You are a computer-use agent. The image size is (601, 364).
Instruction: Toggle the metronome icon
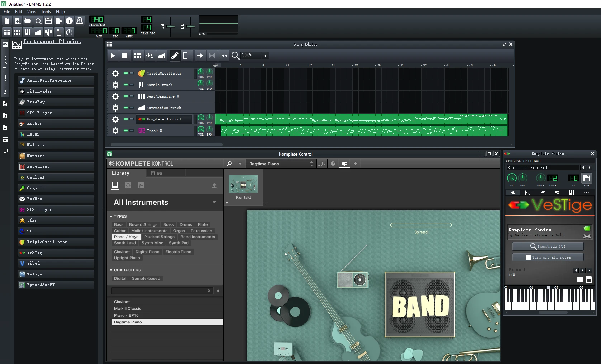(x=80, y=21)
